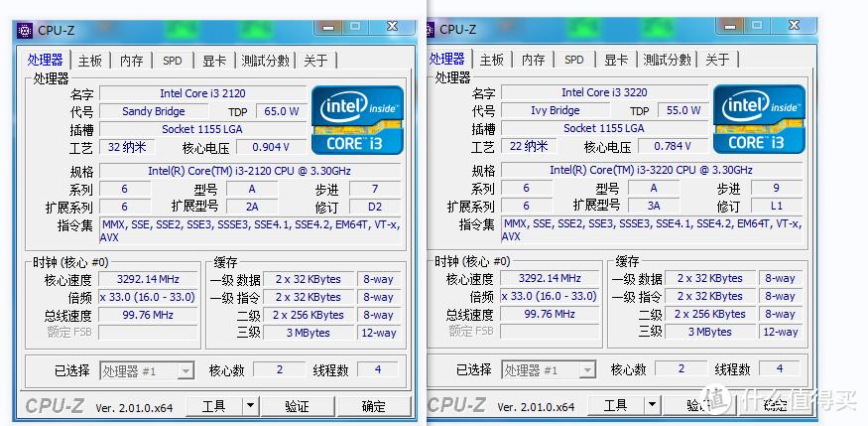
Task: Open 主板 tab in left CPU-Z window
Action: pyautogui.click(x=89, y=61)
